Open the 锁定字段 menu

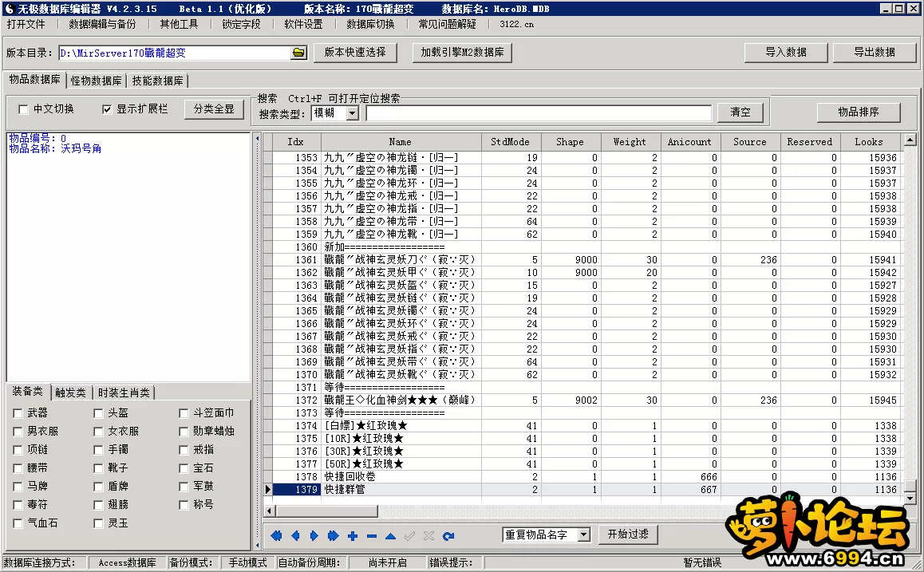click(x=241, y=24)
